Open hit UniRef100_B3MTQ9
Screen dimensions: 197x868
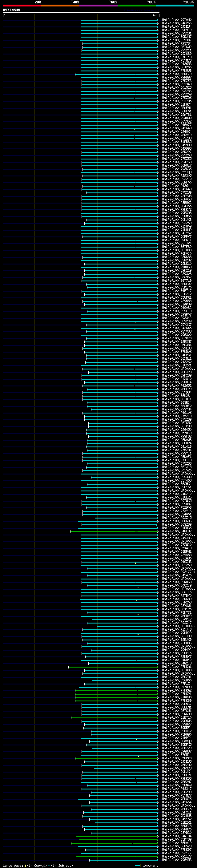click(x=176, y=839)
